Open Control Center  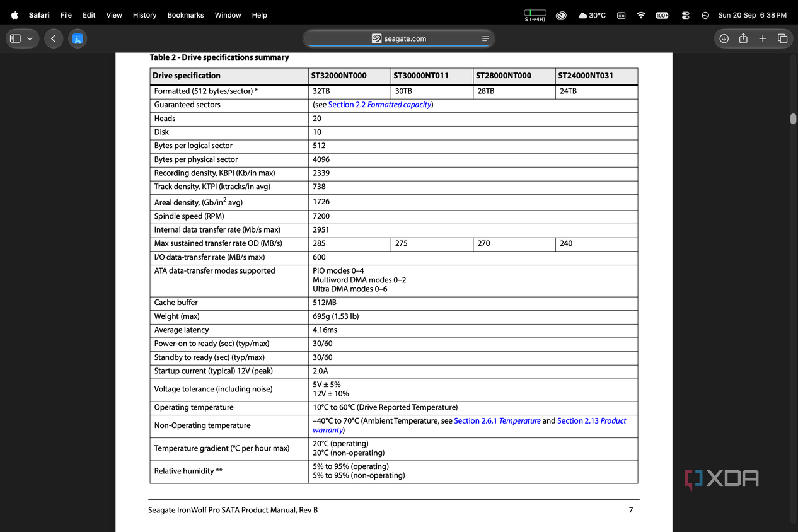(x=686, y=15)
